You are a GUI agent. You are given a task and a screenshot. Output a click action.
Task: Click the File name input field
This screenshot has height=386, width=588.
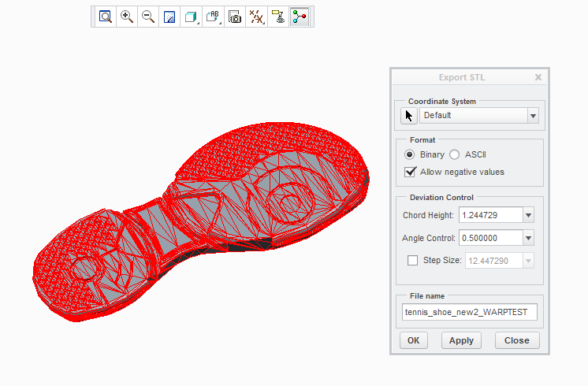coord(470,312)
